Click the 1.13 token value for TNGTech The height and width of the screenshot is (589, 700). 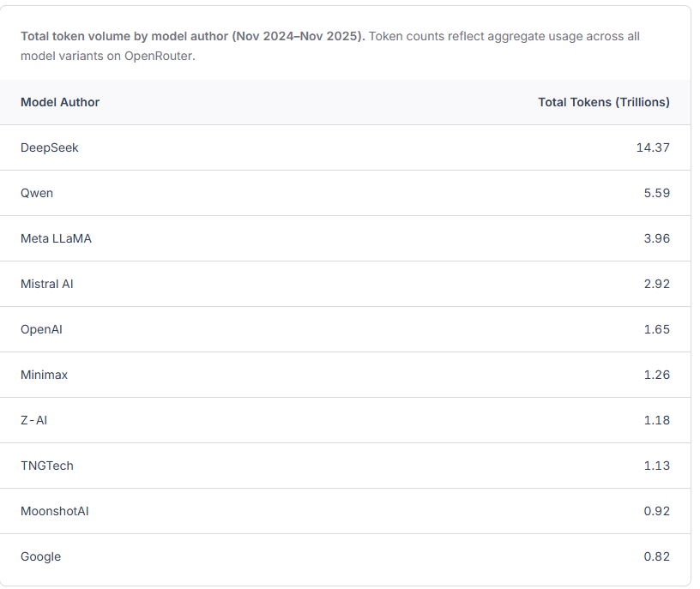(656, 466)
